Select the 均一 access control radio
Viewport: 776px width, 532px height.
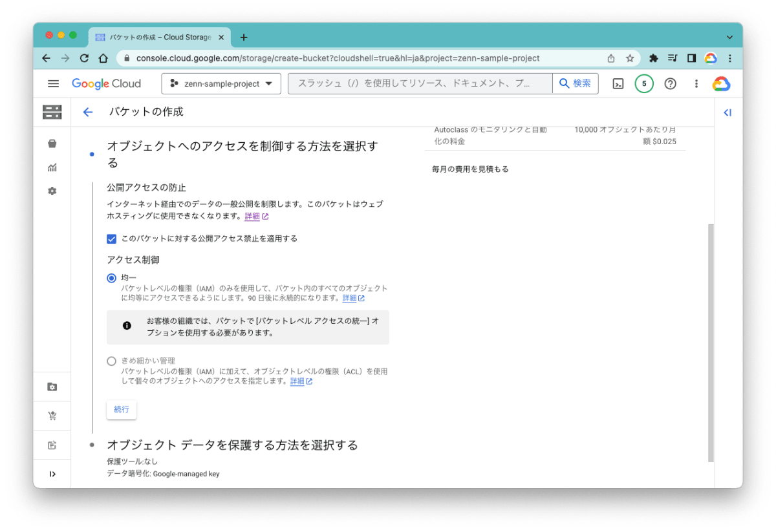coord(111,278)
